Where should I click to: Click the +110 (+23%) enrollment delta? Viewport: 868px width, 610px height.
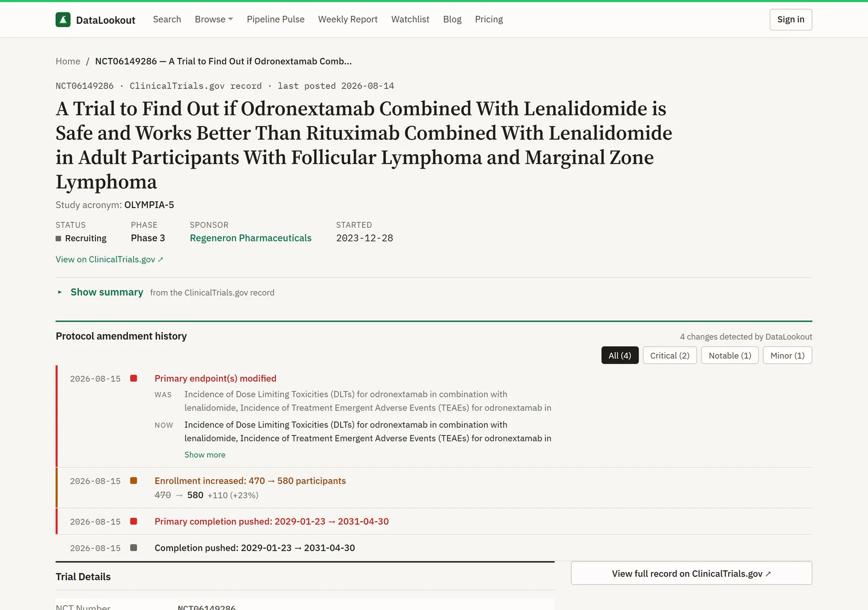[233, 496]
